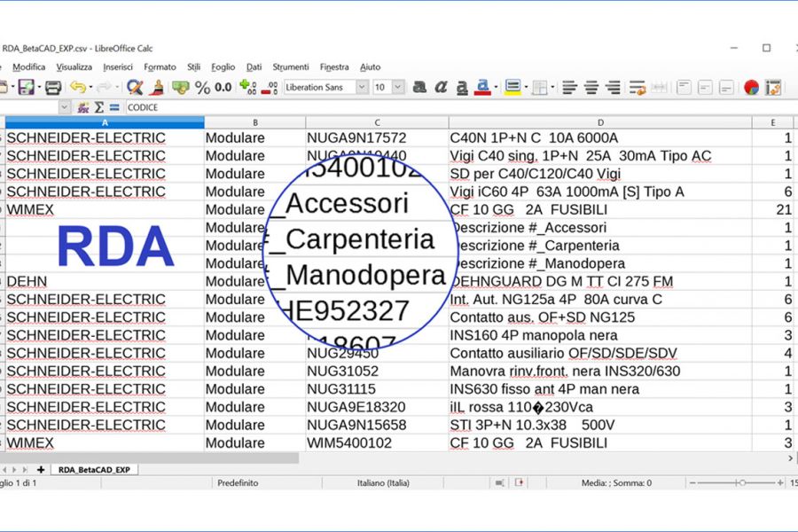Undo the last action

[x=77, y=87]
